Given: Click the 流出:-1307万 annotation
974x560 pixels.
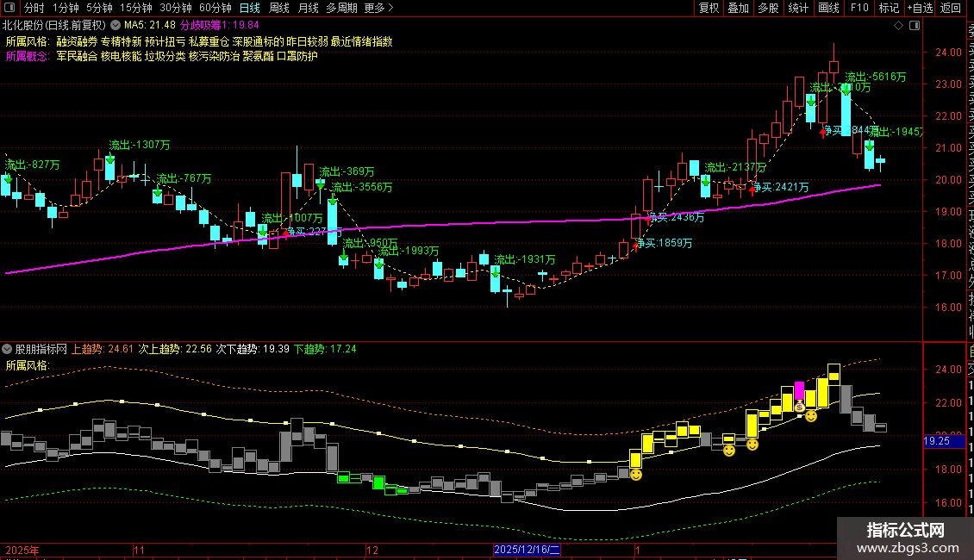Looking at the screenshot, I should (x=139, y=145).
